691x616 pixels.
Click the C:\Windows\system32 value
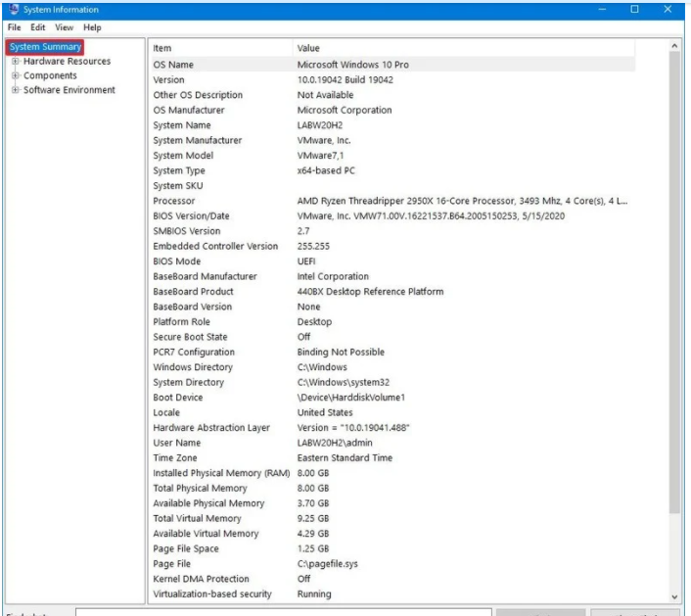click(x=344, y=382)
